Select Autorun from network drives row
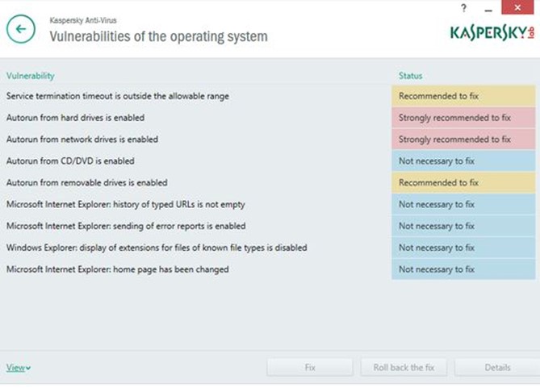Screen dimensions: 540x392 click(82, 140)
